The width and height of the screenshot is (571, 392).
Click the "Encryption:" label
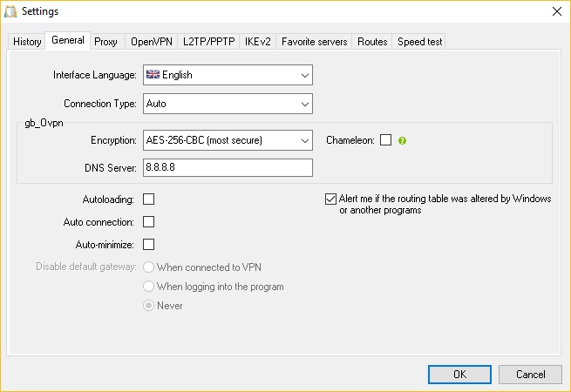pyautogui.click(x=113, y=140)
